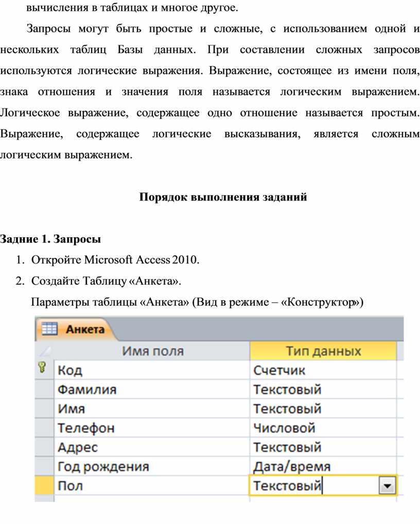Click the line Создайте Таблицу «Анкета»
Screen dimensions: 420x524
(106, 281)
